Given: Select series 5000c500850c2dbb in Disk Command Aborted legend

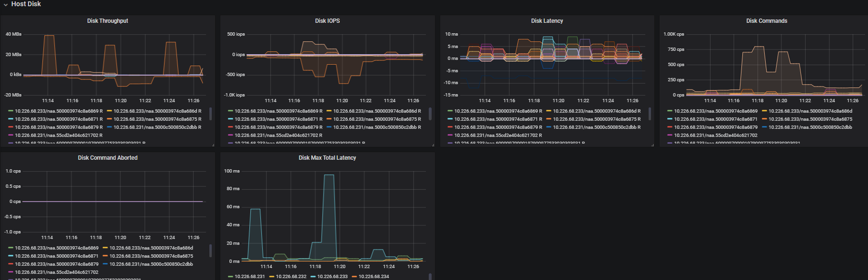Looking at the screenshot, I should tap(151, 264).
